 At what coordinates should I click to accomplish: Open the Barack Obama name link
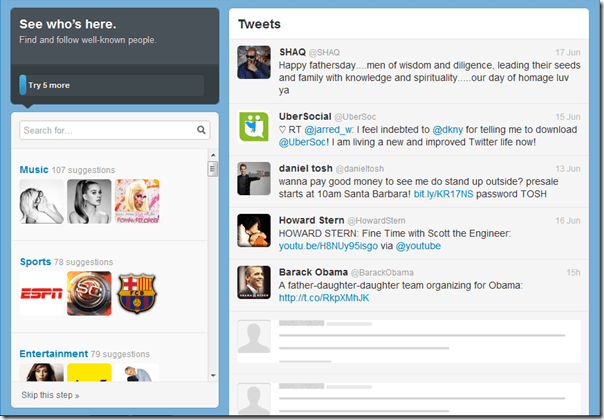pyautogui.click(x=314, y=272)
